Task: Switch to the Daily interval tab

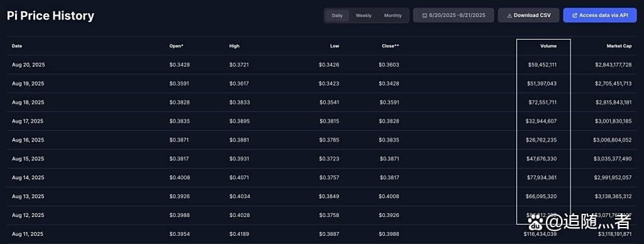Action: (x=337, y=16)
